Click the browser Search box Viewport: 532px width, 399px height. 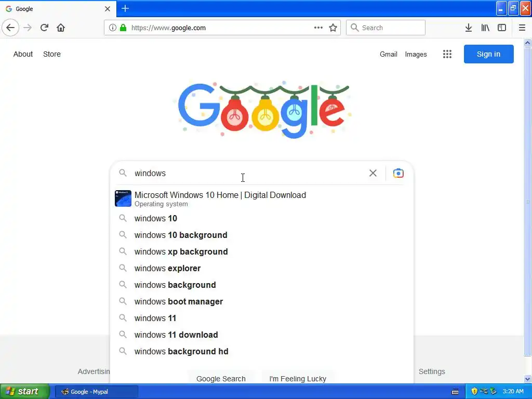coord(386,28)
